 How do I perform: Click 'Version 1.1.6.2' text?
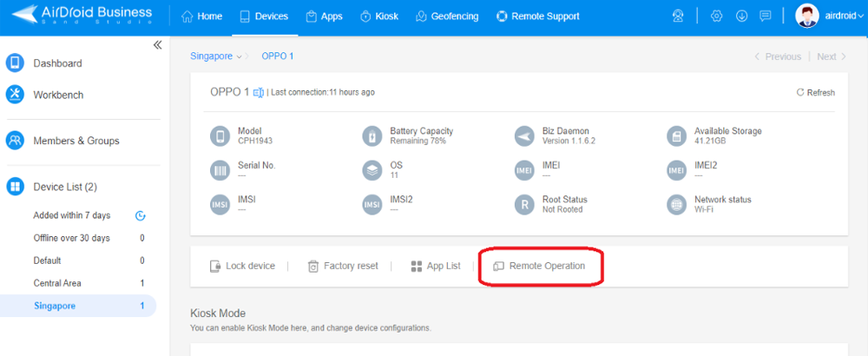click(x=569, y=141)
